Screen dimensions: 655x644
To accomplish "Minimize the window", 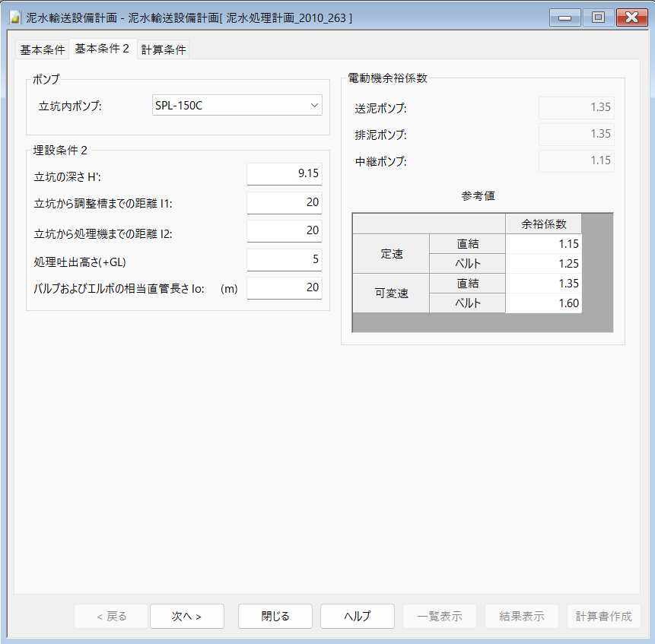I will click(565, 17).
